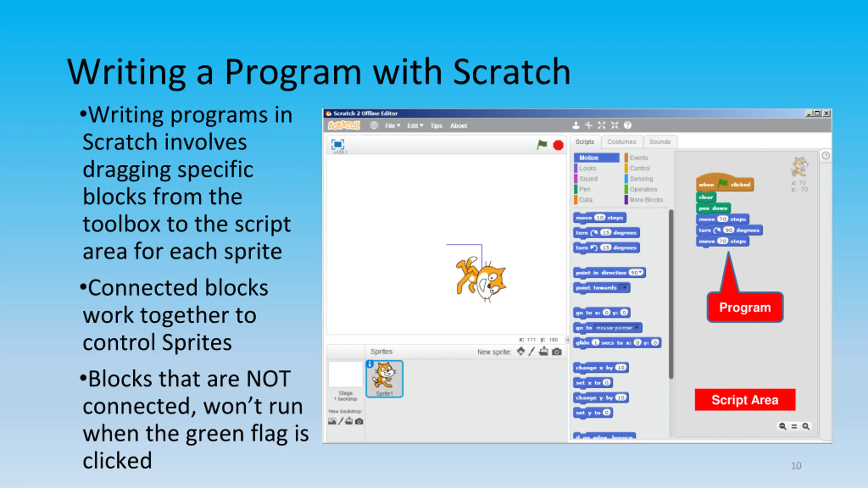Click the turn 90 degrees script block

[x=729, y=230]
